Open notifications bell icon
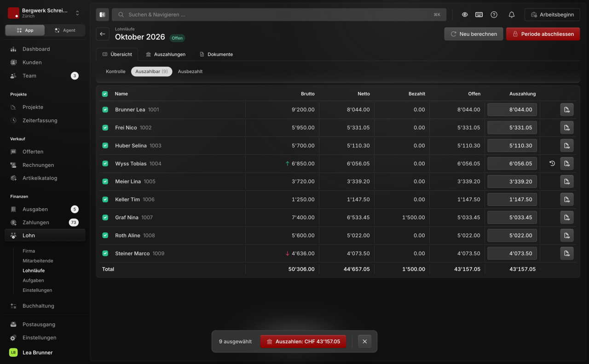 click(511, 15)
